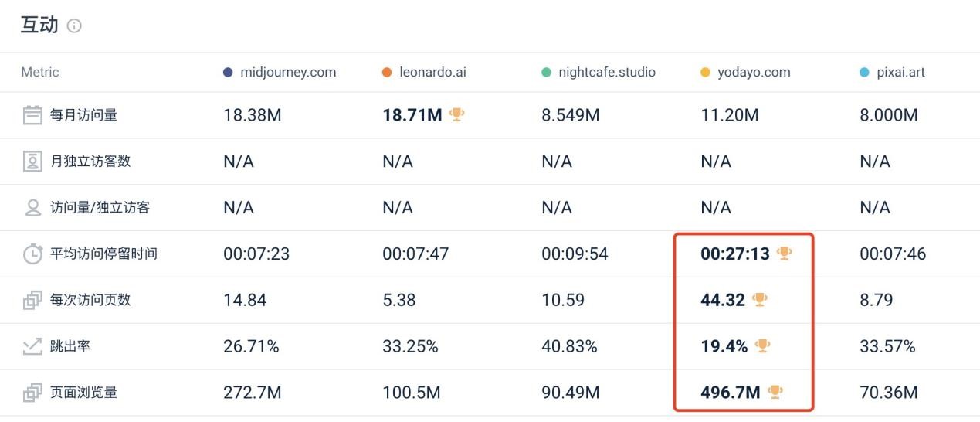
Task: Click the person badge icon for 月独立访客数
Action: pos(32,162)
